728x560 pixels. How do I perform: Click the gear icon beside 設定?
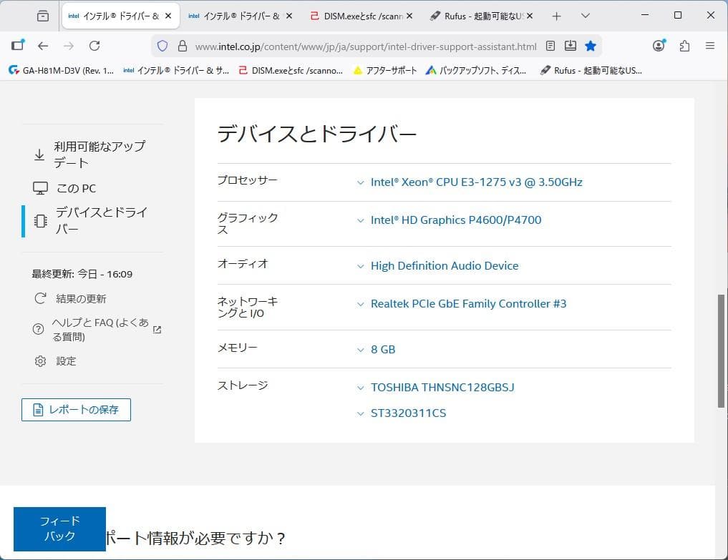pyautogui.click(x=40, y=361)
